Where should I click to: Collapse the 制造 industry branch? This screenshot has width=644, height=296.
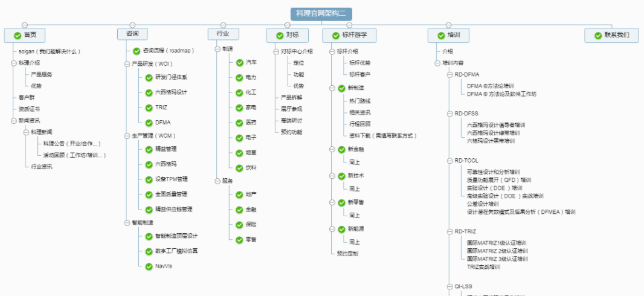click(x=217, y=49)
